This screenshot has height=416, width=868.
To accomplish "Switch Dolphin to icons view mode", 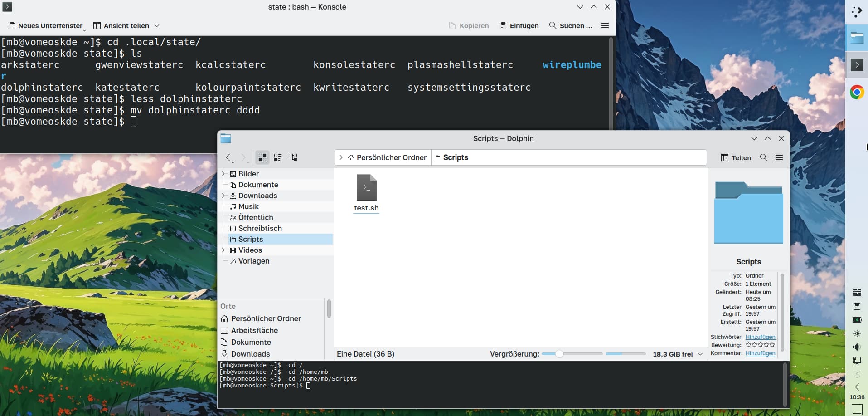I will tap(262, 157).
